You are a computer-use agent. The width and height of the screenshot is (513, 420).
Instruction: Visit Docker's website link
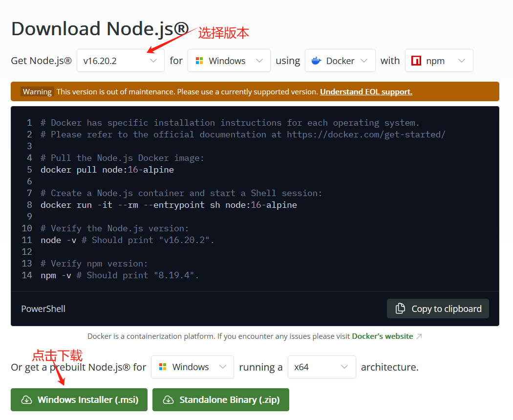pyautogui.click(x=383, y=336)
